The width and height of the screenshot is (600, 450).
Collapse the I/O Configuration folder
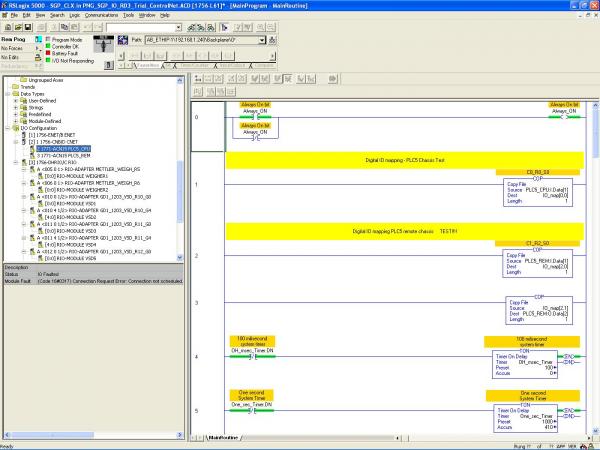8,128
